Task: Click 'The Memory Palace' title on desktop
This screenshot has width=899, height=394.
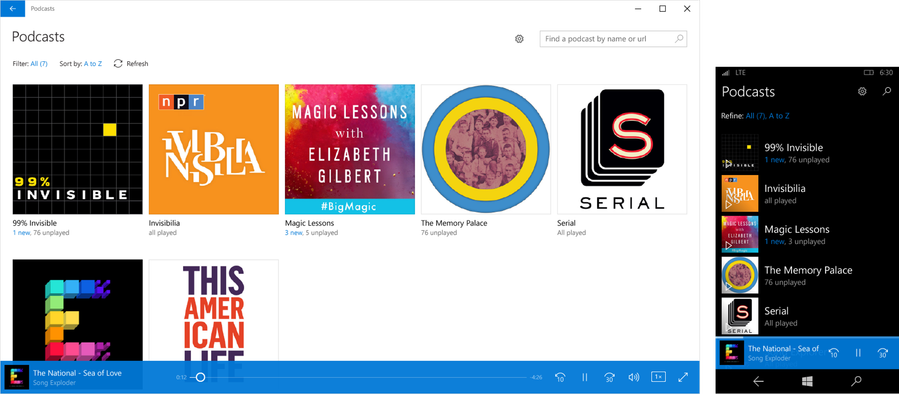Action: (453, 223)
